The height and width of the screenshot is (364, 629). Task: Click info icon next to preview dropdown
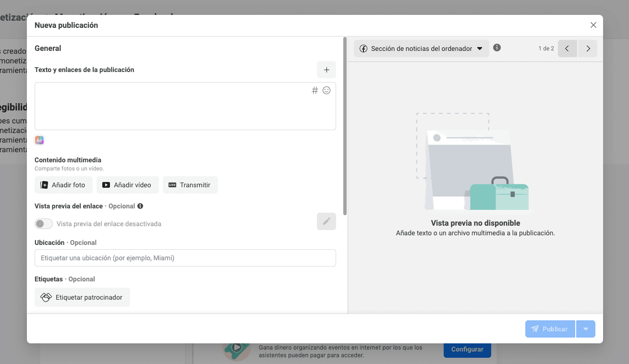coord(497,48)
